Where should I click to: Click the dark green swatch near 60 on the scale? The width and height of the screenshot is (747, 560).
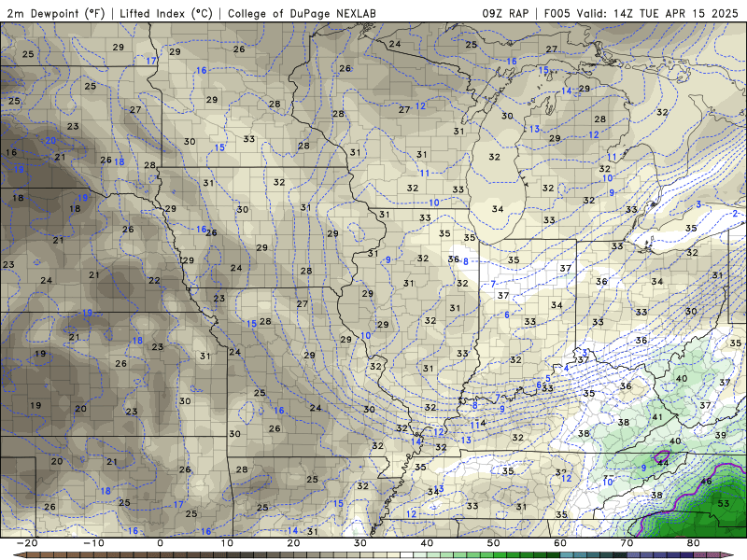[553, 555]
